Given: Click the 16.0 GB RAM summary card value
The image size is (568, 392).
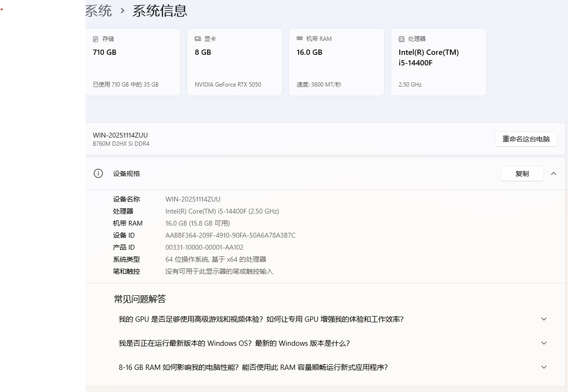Looking at the screenshot, I should tap(309, 52).
